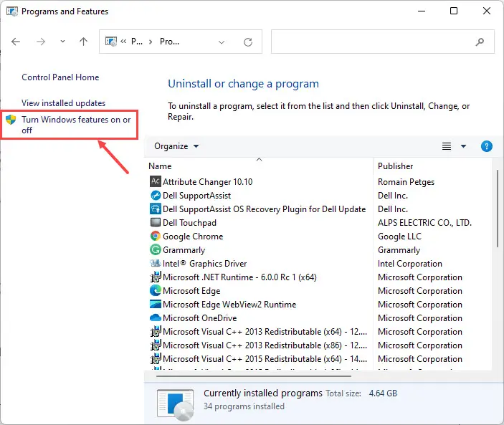504x425 pixels.
Task: Click the Dell SupportAssist OS Recovery Plugin icon
Action: point(156,209)
